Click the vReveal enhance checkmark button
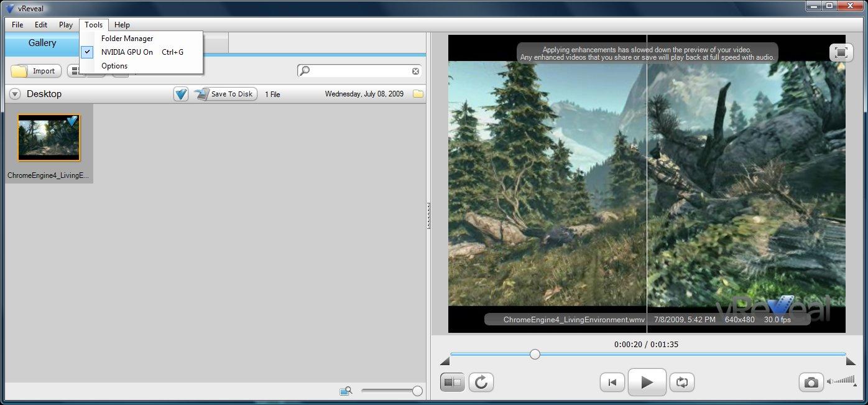 pyautogui.click(x=181, y=94)
